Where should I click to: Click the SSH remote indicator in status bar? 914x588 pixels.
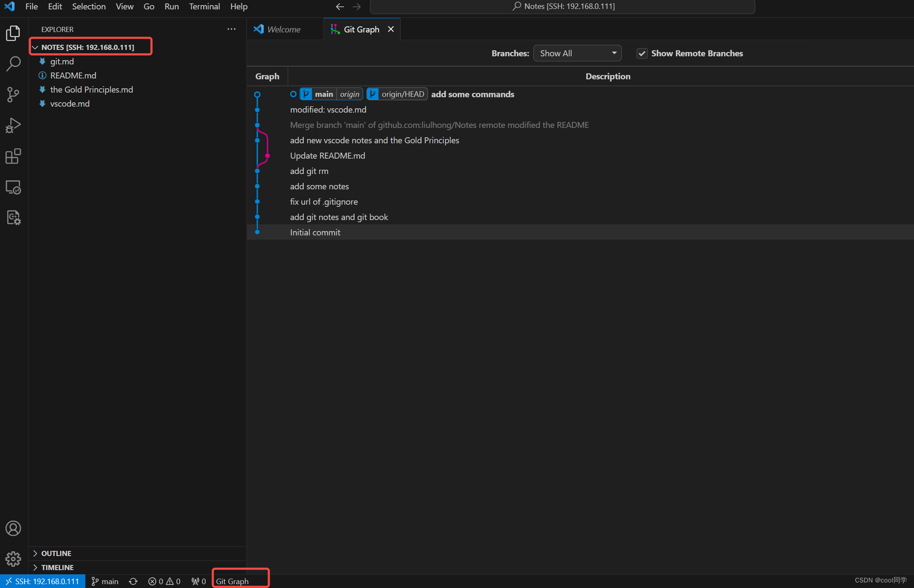43,581
